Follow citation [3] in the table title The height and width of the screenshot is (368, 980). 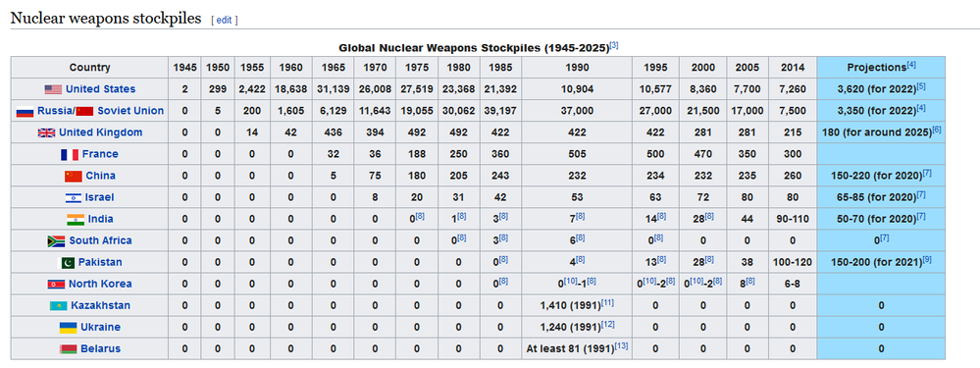(x=614, y=45)
